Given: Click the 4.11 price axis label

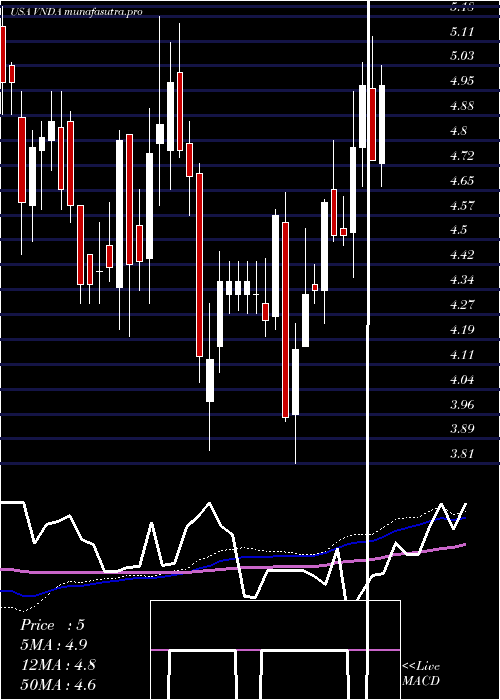Looking at the screenshot, I should [x=462, y=355].
